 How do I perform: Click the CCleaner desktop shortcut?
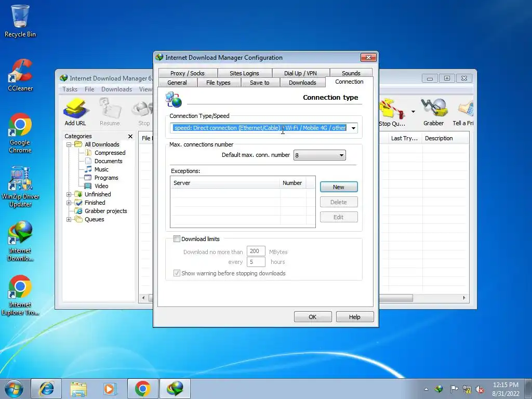coord(20,75)
